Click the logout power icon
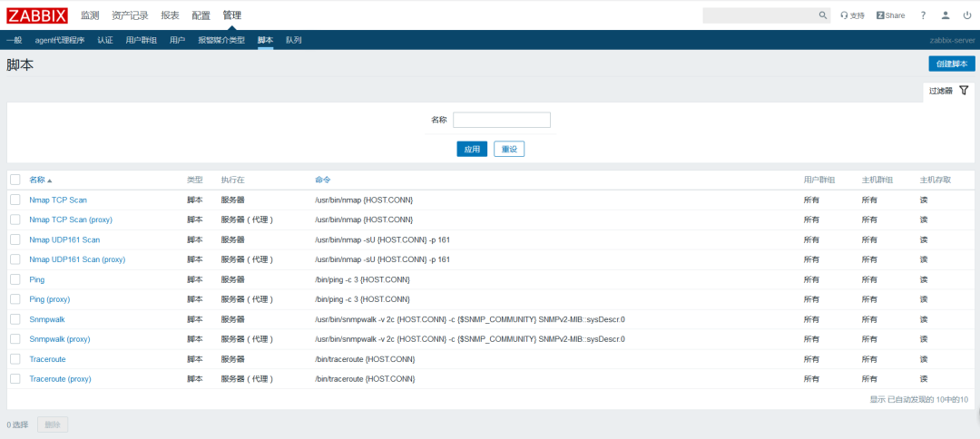The width and height of the screenshot is (980, 439). (967, 15)
